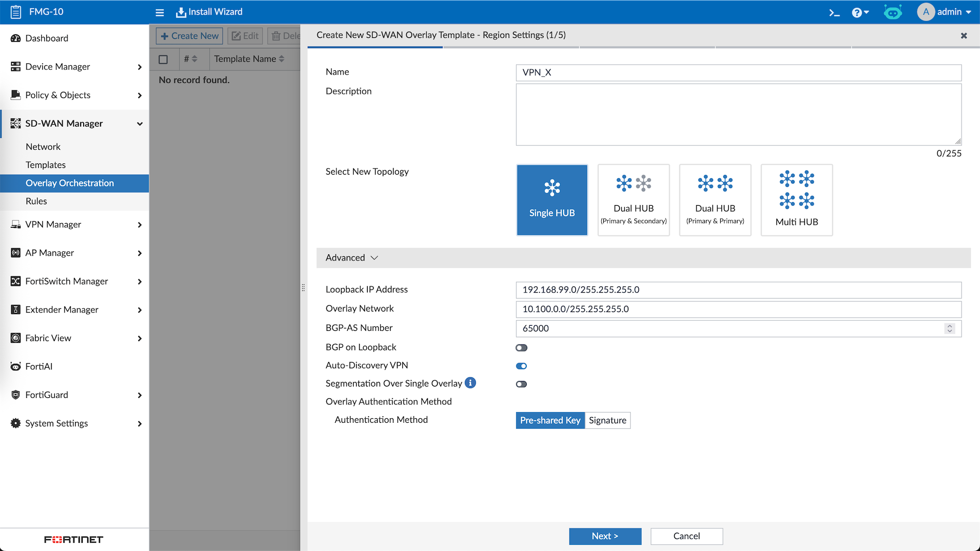Open the CLI console icon

pos(834,12)
